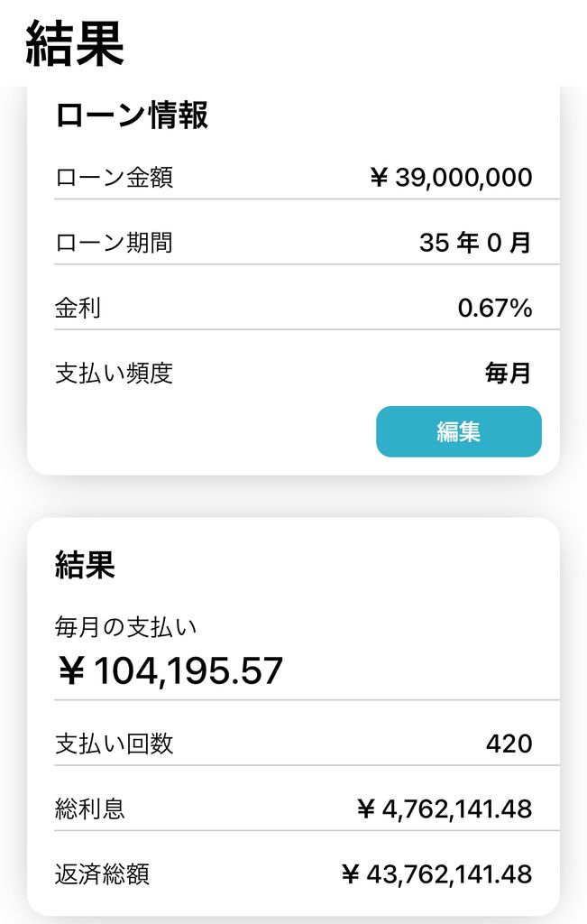Click the 結果 heading in the results card

click(x=85, y=565)
